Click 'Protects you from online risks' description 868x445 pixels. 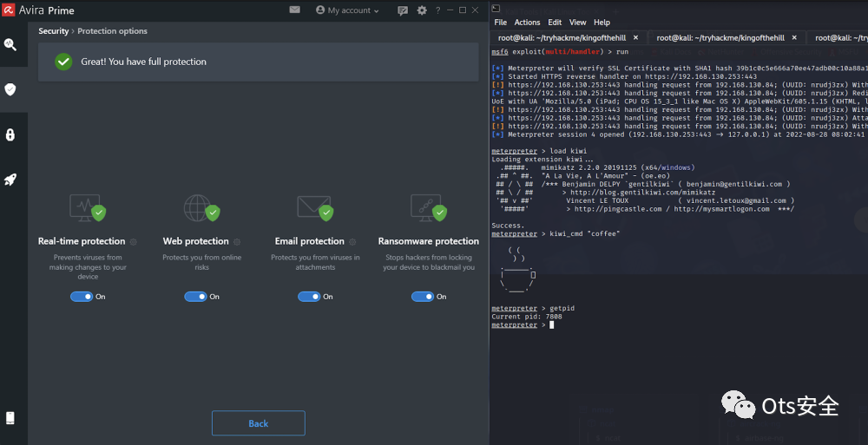(x=201, y=262)
